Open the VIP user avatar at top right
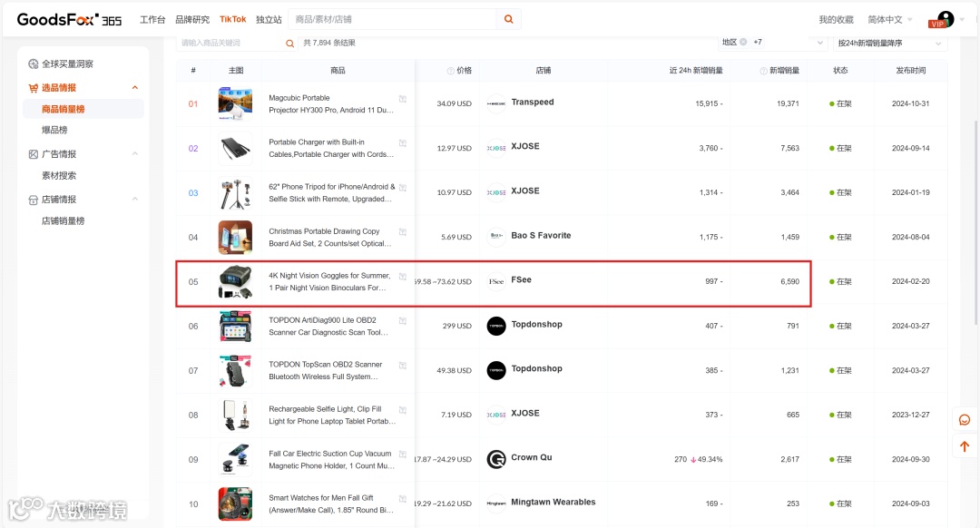The height and width of the screenshot is (528, 980). [944, 19]
